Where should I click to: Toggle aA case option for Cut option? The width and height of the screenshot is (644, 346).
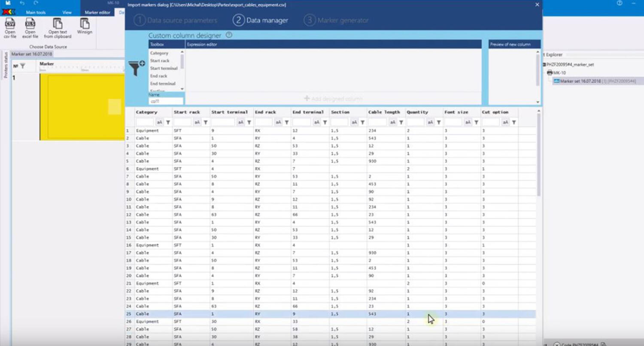505,123
